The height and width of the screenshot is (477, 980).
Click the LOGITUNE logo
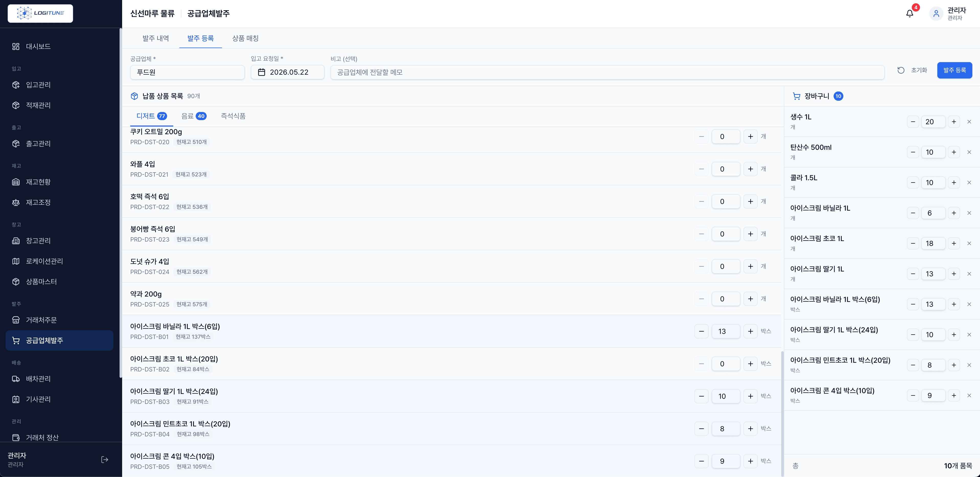(x=40, y=13)
